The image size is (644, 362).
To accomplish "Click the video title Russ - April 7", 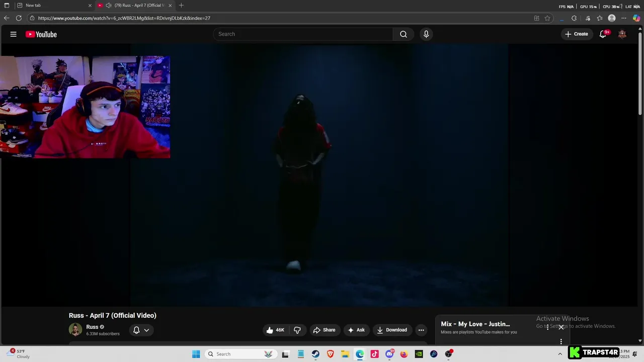I will (113, 315).
